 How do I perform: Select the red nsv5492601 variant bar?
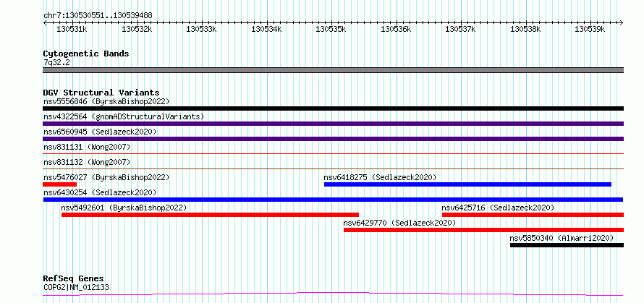click(x=211, y=215)
